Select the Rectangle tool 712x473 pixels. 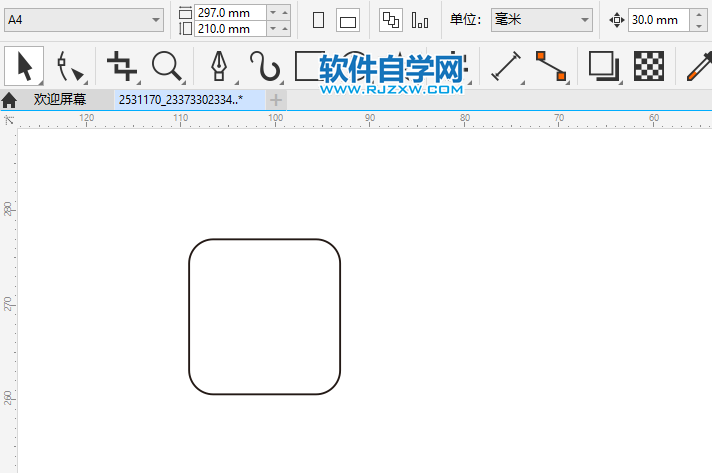(x=307, y=66)
